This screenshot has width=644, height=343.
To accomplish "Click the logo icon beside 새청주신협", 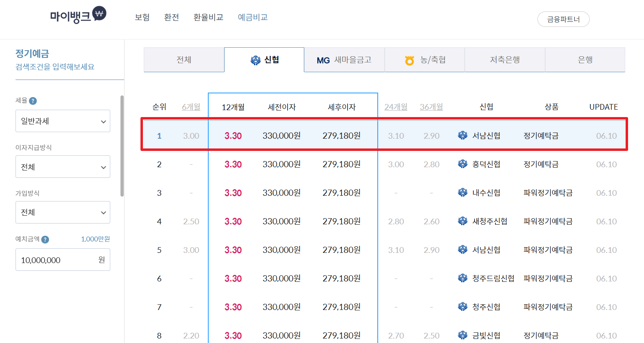I will coord(463,221).
